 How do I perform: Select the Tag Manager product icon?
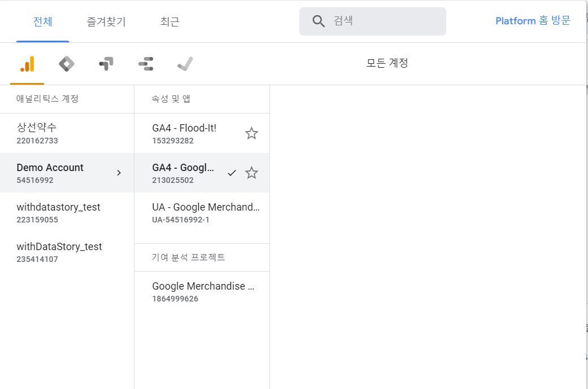[x=67, y=64]
